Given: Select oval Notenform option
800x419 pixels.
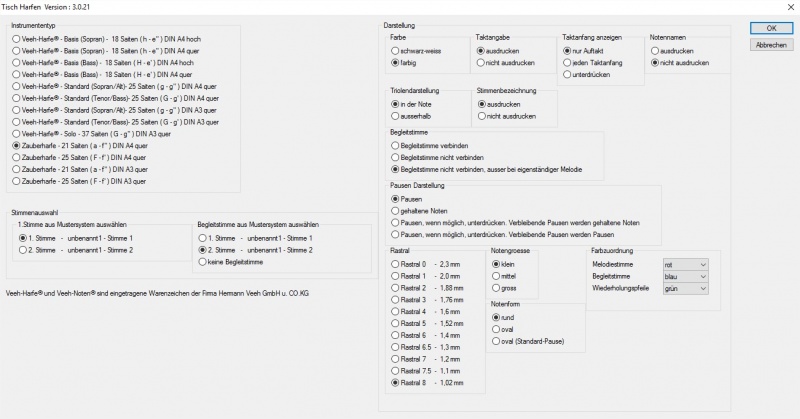Looking at the screenshot, I should 496,328.
